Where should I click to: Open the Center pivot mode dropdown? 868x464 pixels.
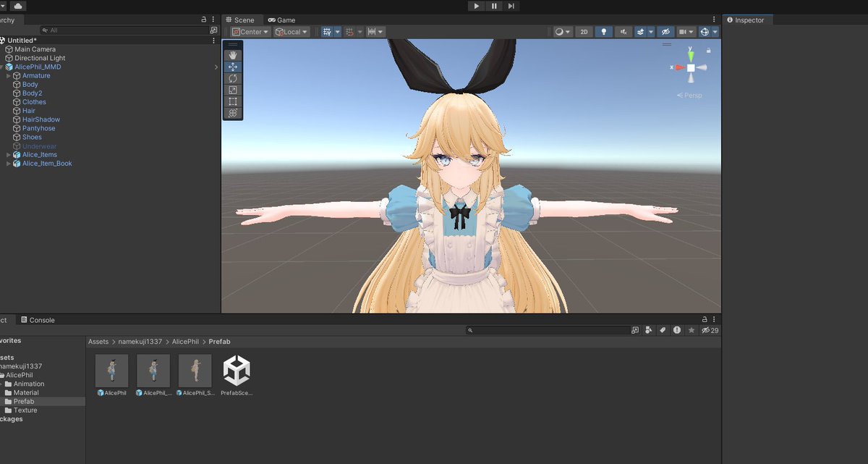[x=250, y=32]
